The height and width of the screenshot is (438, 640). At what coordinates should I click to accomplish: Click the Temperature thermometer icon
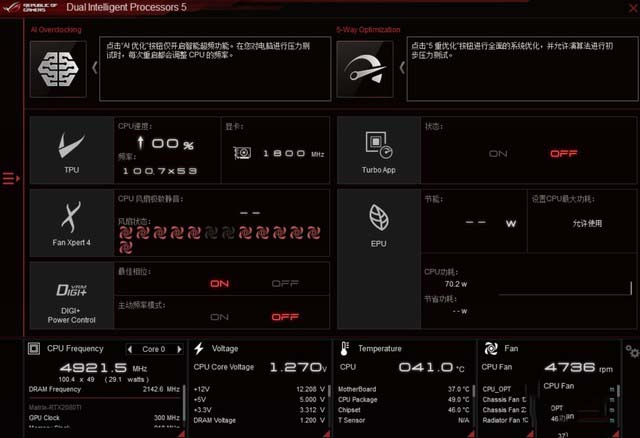344,349
